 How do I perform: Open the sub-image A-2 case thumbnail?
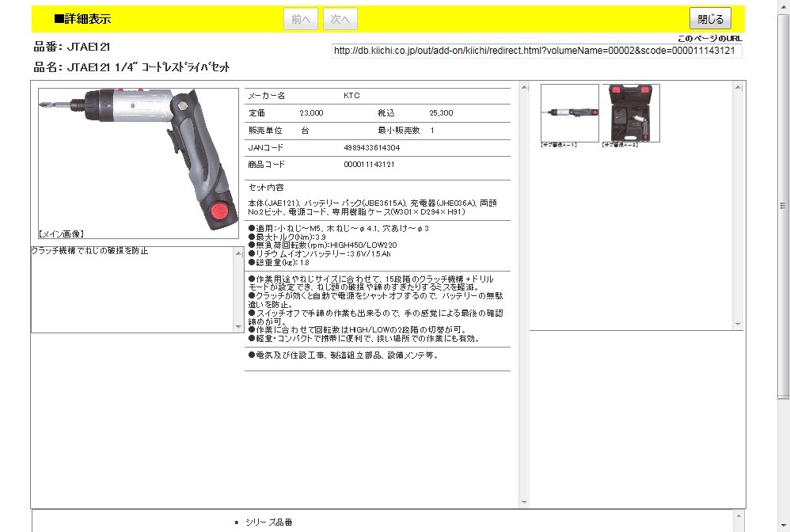coord(632,113)
